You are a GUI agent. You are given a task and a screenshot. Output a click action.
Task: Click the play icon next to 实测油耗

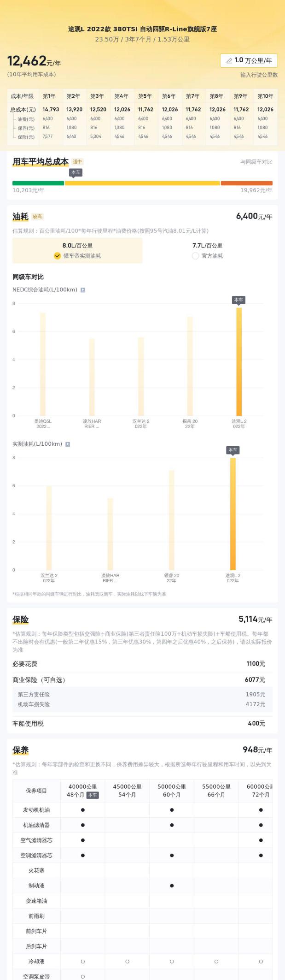pyautogui.click(x=68, y=444)
